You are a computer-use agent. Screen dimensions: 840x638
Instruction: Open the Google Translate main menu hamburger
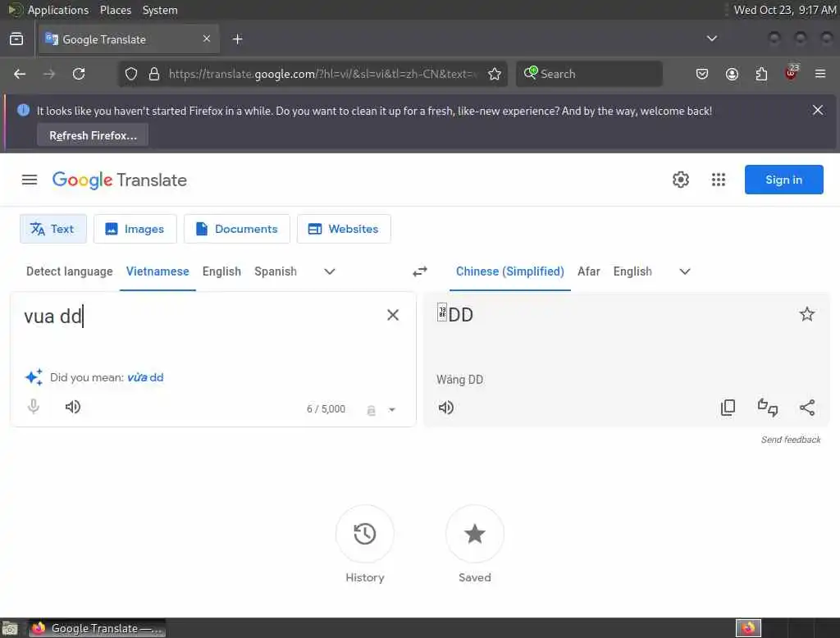click(30, 180)
